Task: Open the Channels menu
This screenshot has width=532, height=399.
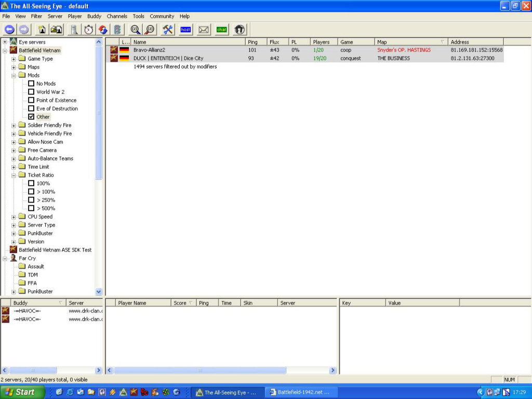Action: (117, 16)
